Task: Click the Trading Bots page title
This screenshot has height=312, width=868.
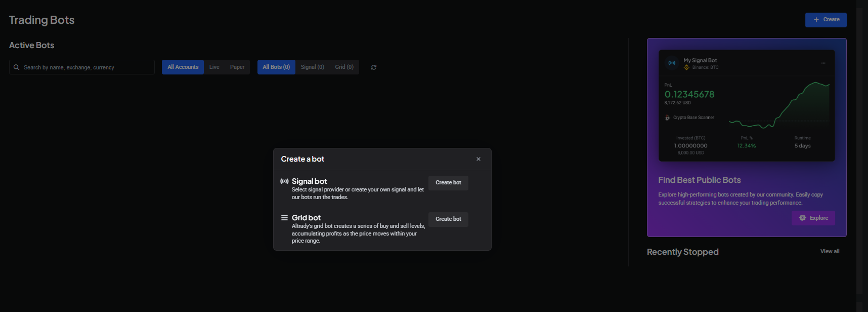Action: (41, 20)
